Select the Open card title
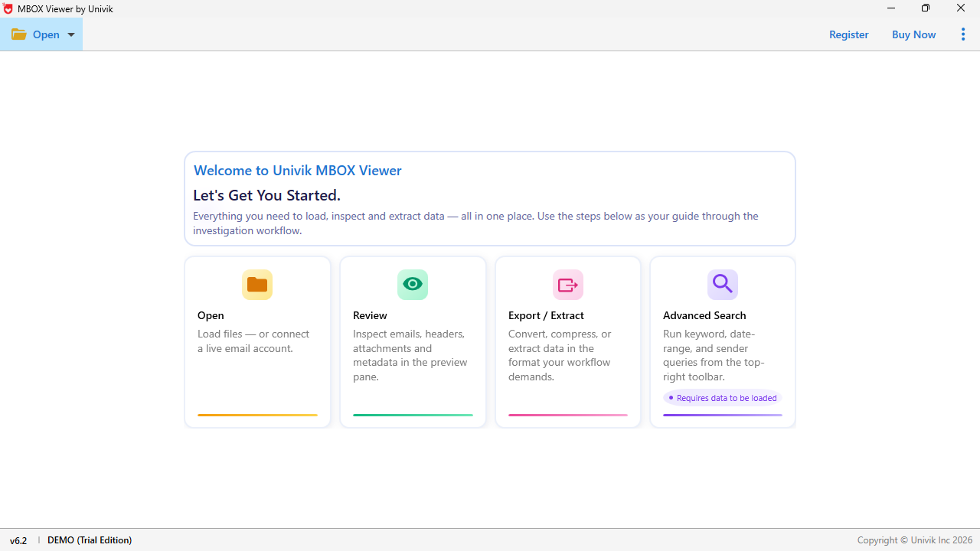The image size is (980, 551). (211, 315)
